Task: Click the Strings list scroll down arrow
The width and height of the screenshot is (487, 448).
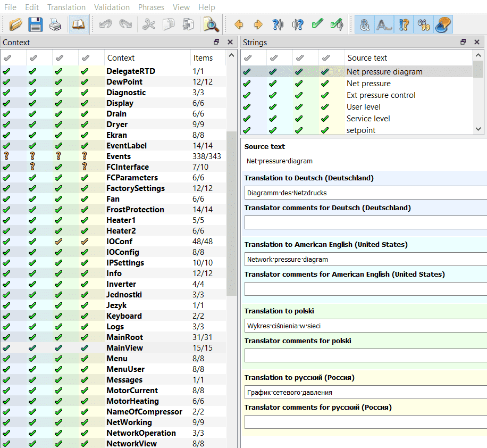Action: pyautogui.click(x=478, y=129)
